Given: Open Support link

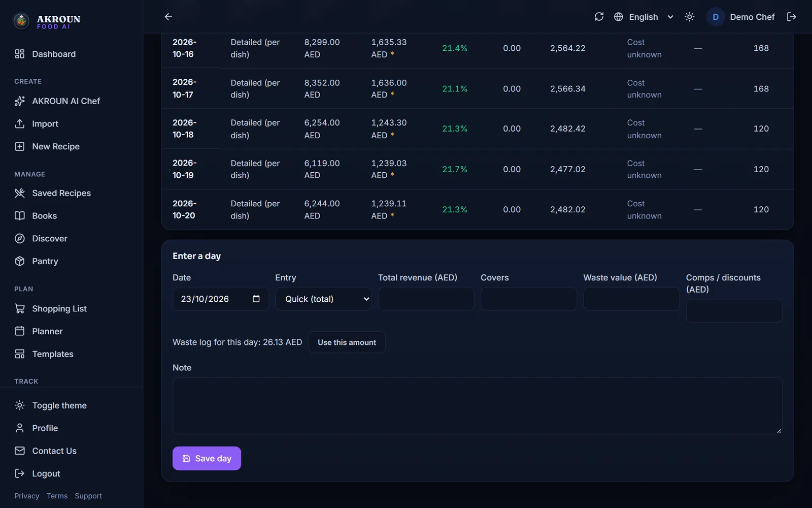Looking at the screenshot, I should pyautogui.click(x=88, y=496).
